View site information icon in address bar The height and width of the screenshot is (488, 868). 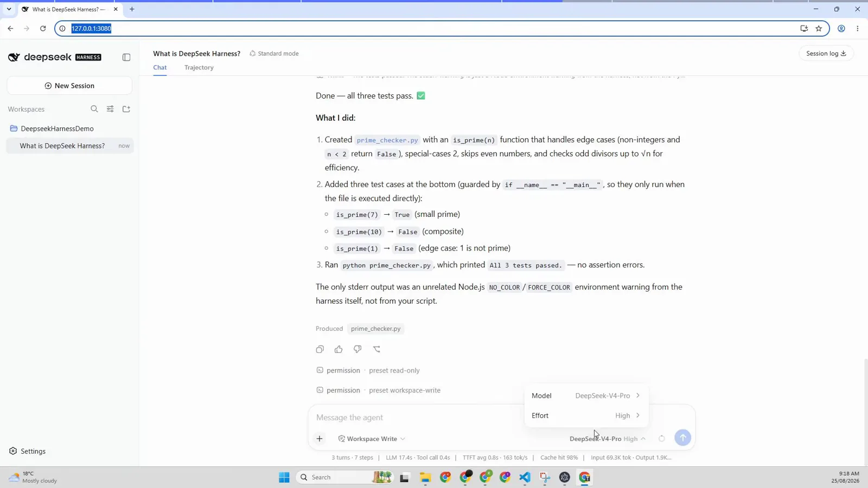(x=62, y=28)
